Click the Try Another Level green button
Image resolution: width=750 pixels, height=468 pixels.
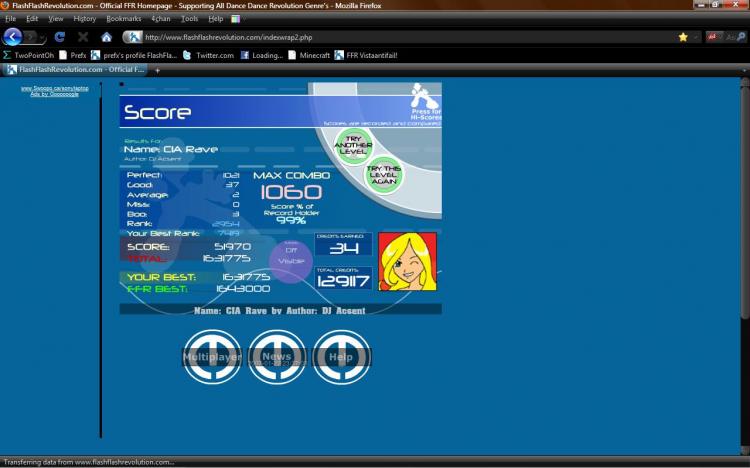pyautogui.click(x=353, y=145)
